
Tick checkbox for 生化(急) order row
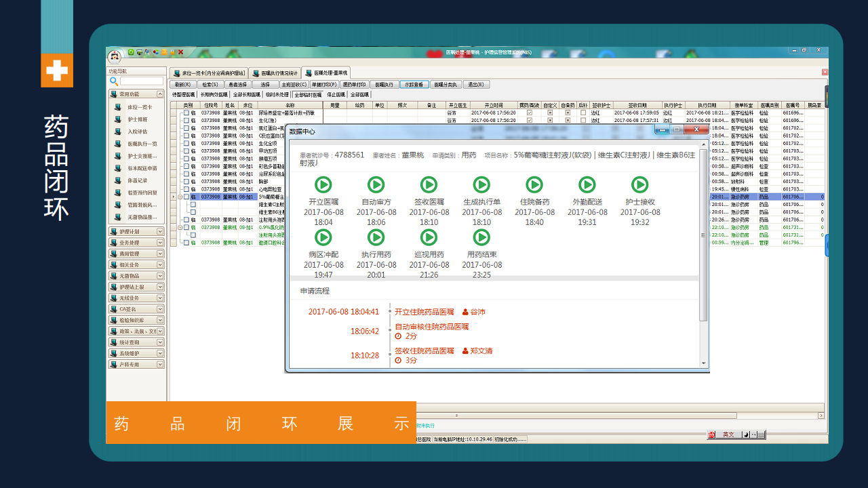tap(185, 120)
